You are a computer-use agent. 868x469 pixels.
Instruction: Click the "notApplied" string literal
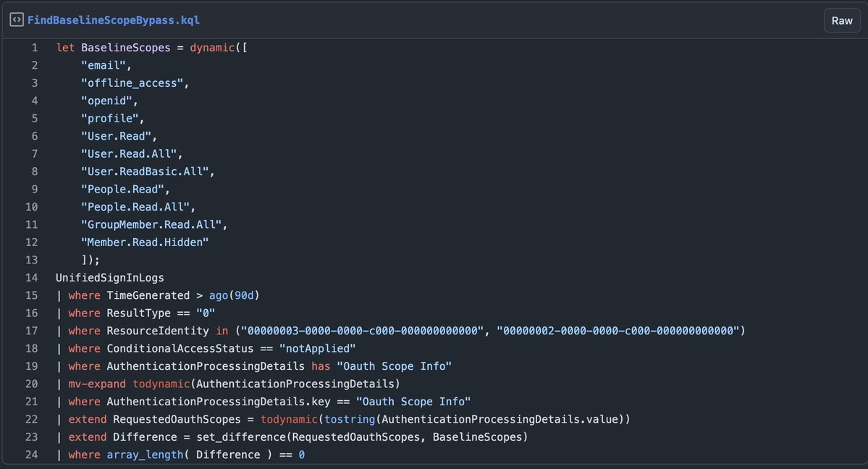point(318,349)
